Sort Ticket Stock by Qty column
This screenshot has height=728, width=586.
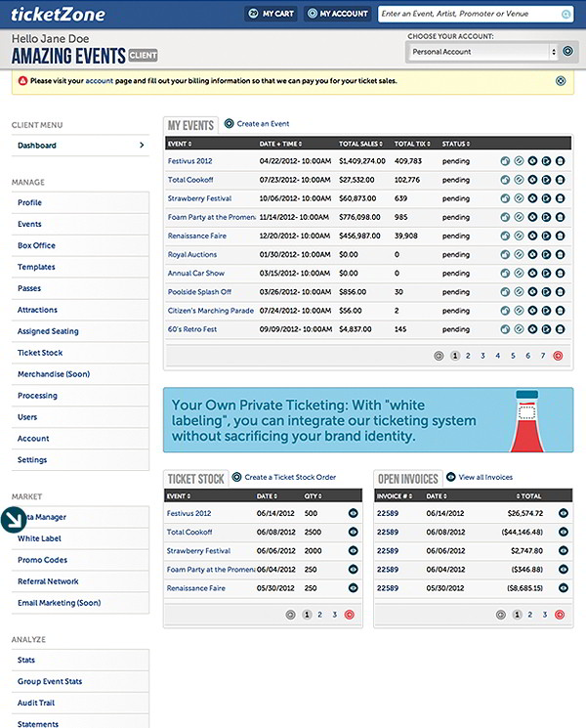(314, 495)
